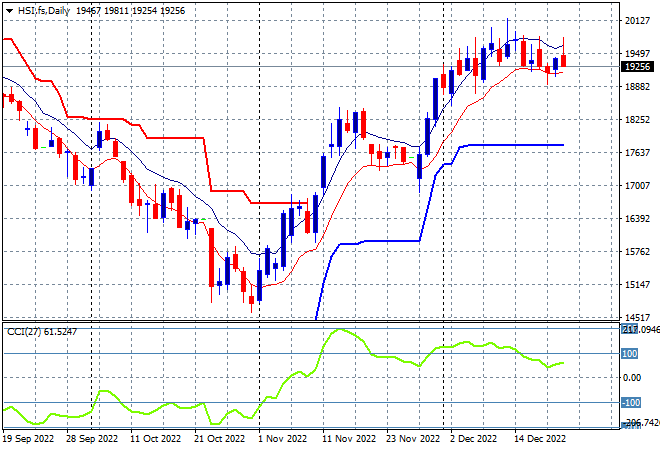The height and width of the screenshot is (450, 660).
Task: Click the 11 Nov 2022 date label
Action: tap(349, 439)
